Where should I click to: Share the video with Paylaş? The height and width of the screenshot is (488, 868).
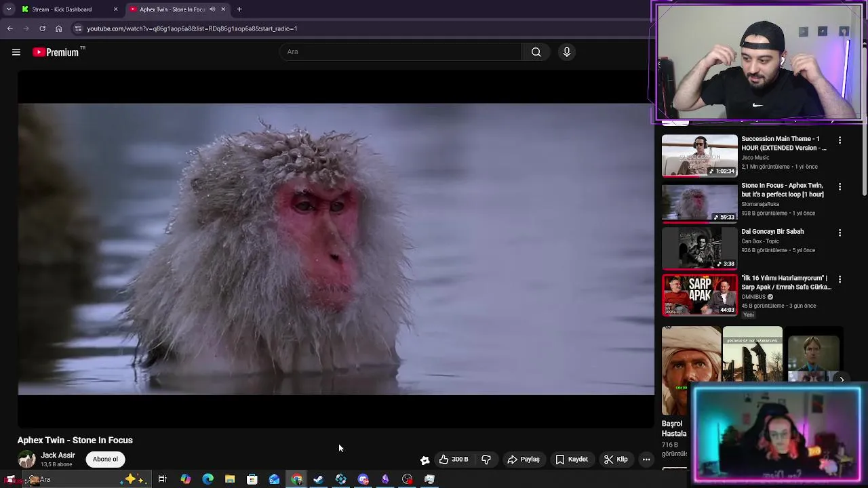[524, 460]
